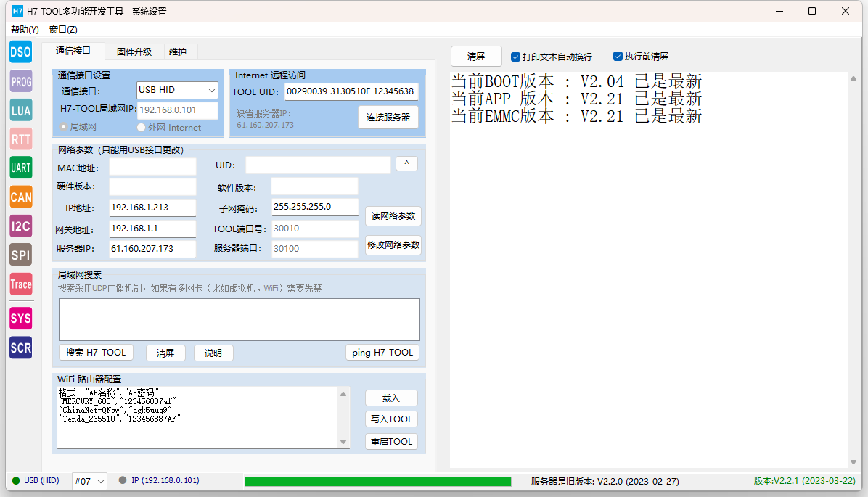Open the Trace tool
Image resolution: width=868 pixels, height=497 pixels.
point(20,284)
